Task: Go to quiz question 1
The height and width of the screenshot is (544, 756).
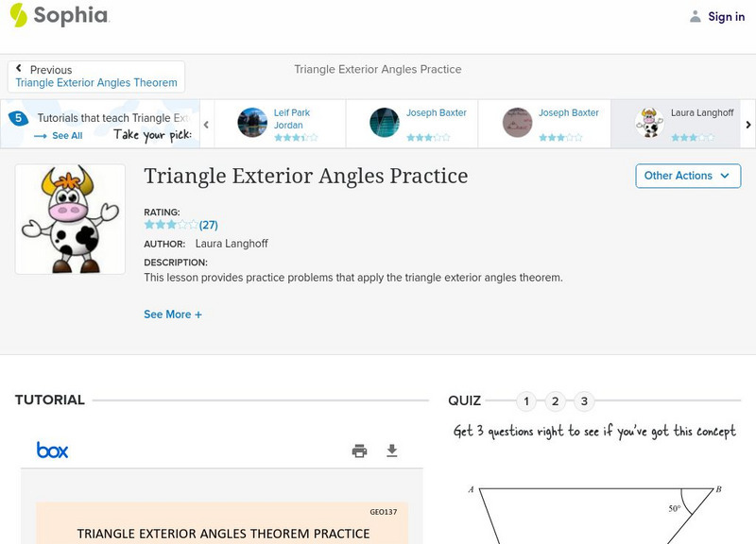Action: tap(526, 401)
